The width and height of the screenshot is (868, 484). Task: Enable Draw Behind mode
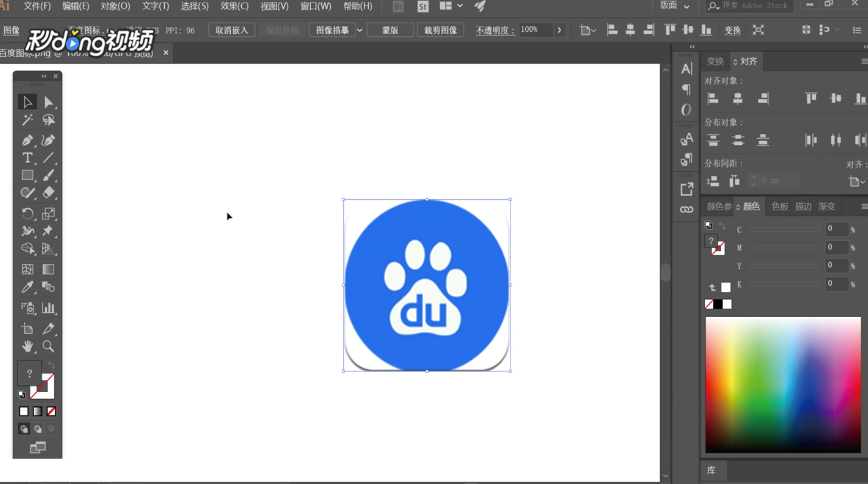click(38, 429)
